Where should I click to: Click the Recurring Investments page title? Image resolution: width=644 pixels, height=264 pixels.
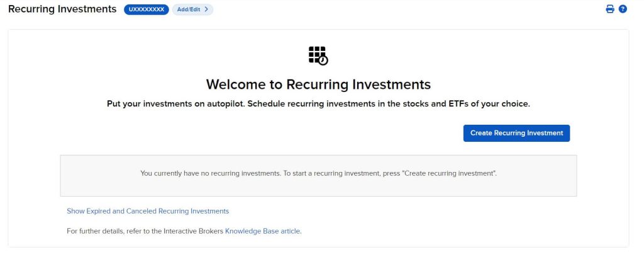[x=62, y=9]
